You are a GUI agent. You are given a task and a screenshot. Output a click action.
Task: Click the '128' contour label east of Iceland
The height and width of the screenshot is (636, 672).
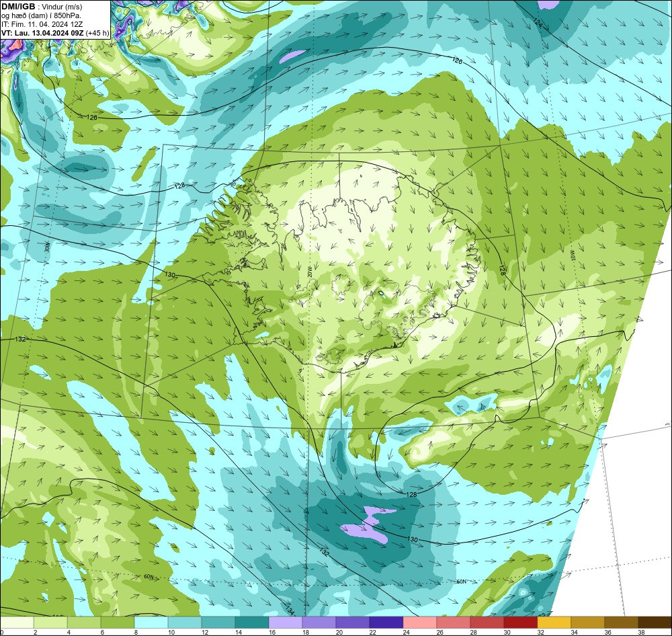(x=503, y=270)
